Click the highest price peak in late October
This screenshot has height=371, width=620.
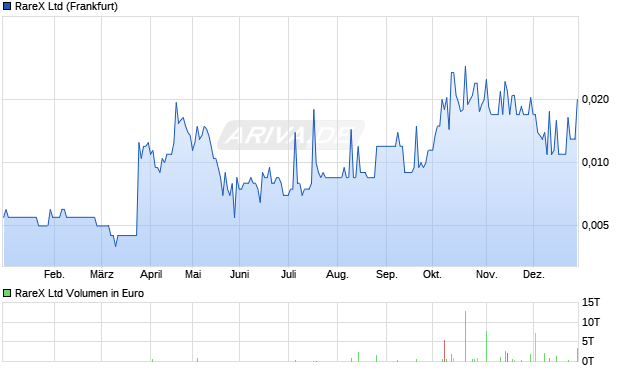465,67
